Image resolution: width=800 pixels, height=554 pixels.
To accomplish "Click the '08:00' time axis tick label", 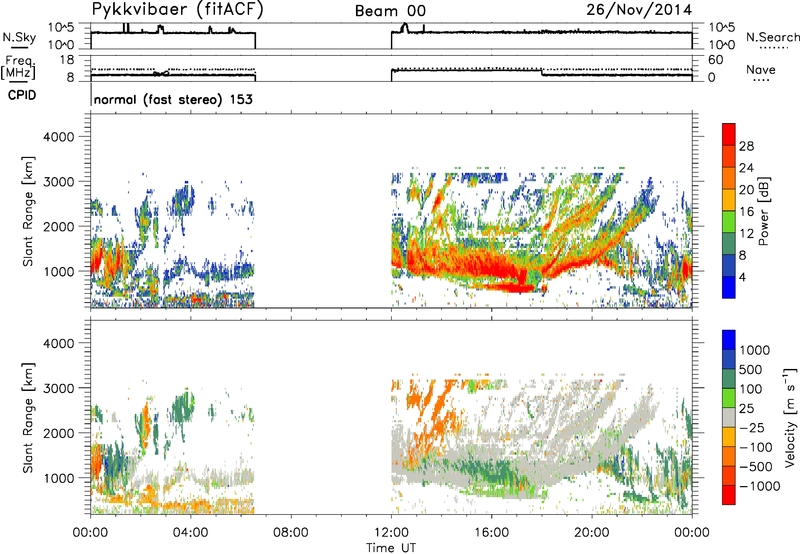I will pos(291,533).
